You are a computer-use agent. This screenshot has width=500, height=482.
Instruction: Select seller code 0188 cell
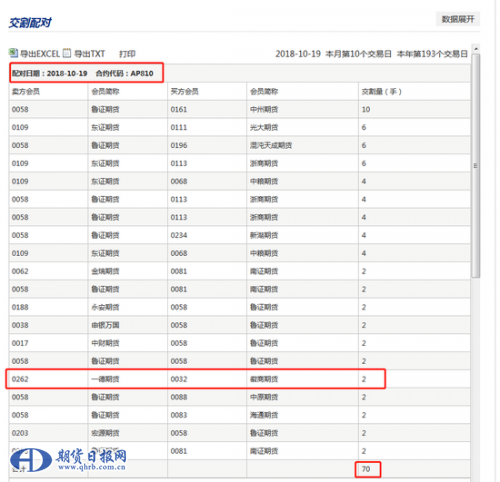tap(48, 307)
